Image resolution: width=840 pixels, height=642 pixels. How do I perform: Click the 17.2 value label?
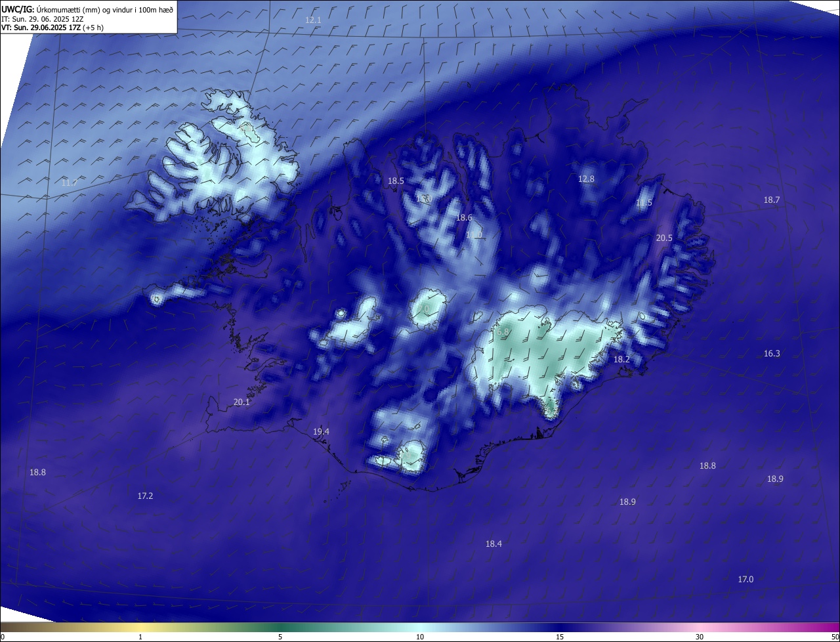coord(145,496)
